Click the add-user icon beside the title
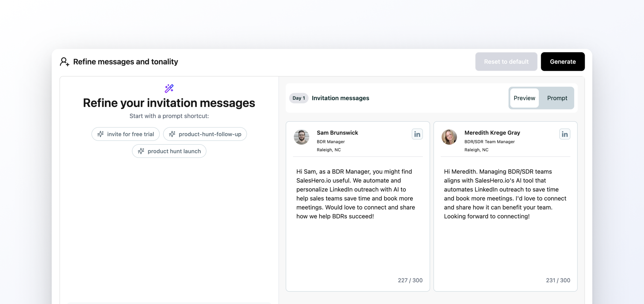The height and width of the screenshot is (304, 644). click(64, 62)
